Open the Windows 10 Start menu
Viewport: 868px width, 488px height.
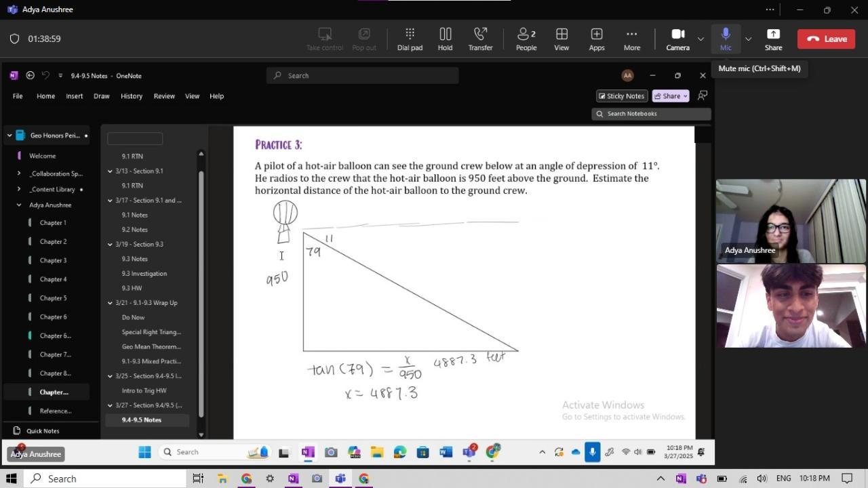pyautogui.click(x=11, y=479)
